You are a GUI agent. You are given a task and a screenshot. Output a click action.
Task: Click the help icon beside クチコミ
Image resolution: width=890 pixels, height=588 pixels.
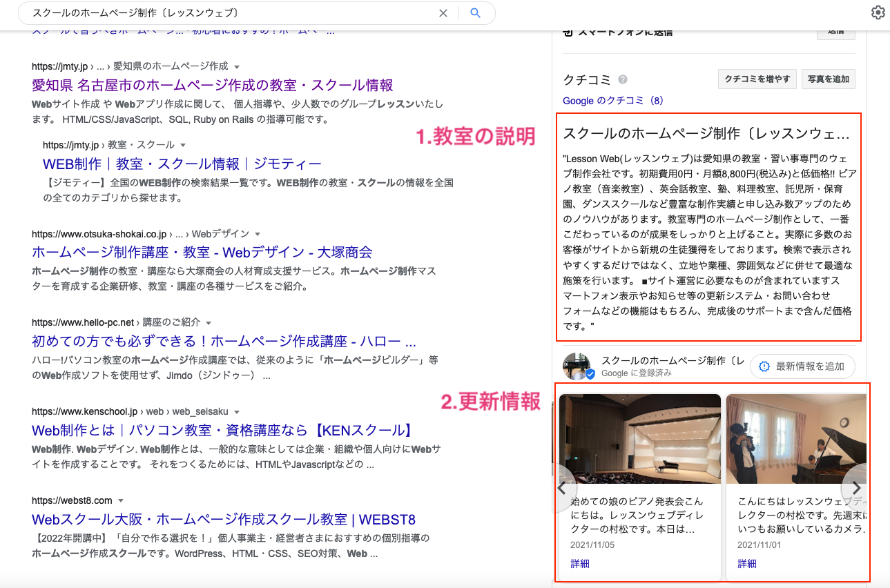click(623, 79)
